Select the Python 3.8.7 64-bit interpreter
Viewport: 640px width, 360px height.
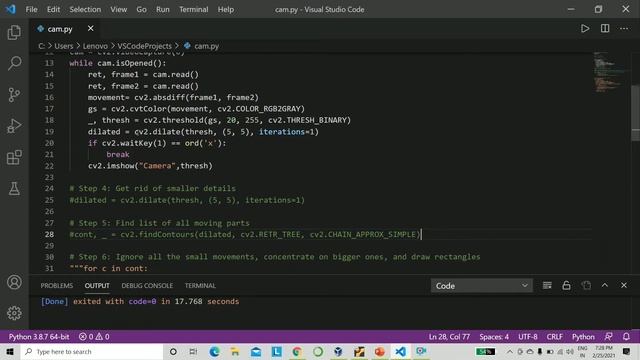click(39, 337)
